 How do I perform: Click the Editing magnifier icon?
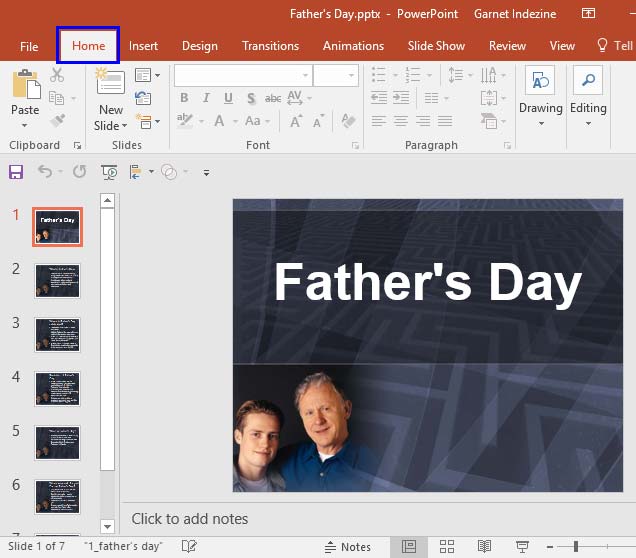[588, 80]
